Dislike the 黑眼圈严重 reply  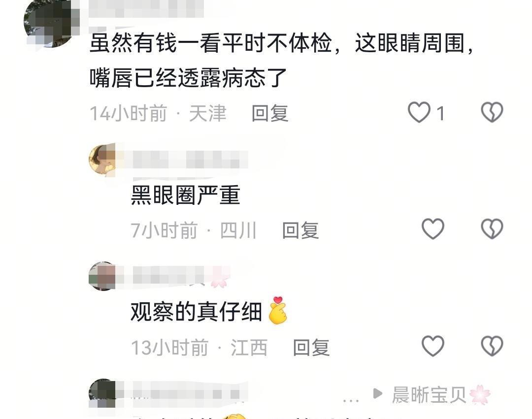[x=492, y=229]
